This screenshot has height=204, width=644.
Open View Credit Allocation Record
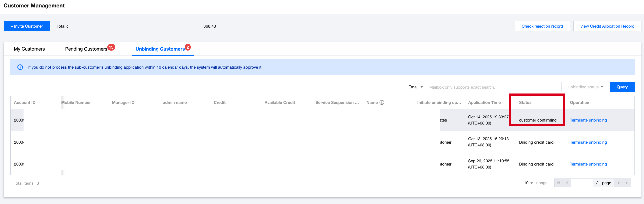607,26
